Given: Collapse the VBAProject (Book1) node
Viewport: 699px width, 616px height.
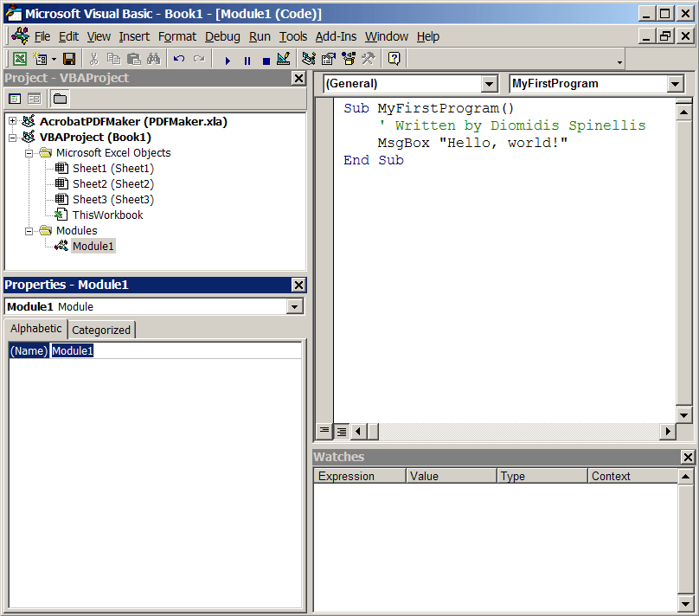Looking at the screenshot, I should [x=12, y=138].
